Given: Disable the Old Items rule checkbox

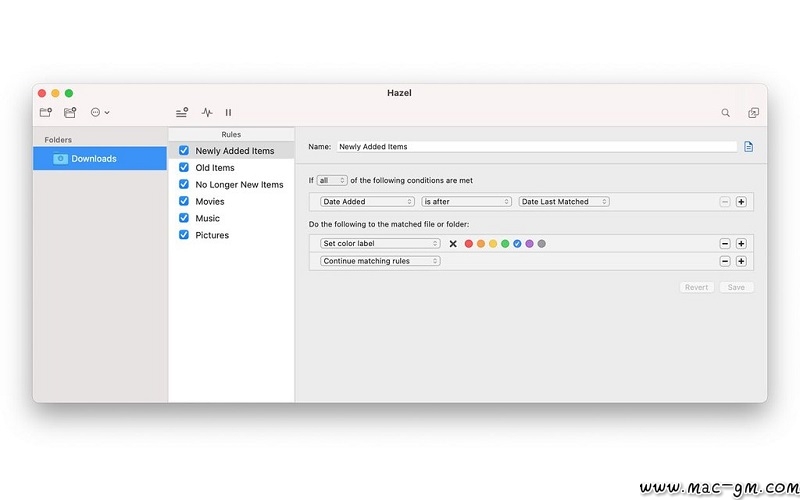Looking at the screenshot, I should 184,168.
